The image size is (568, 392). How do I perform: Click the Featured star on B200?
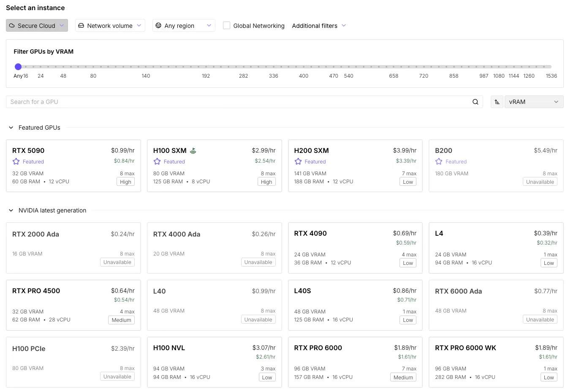[x=439, y=161]
